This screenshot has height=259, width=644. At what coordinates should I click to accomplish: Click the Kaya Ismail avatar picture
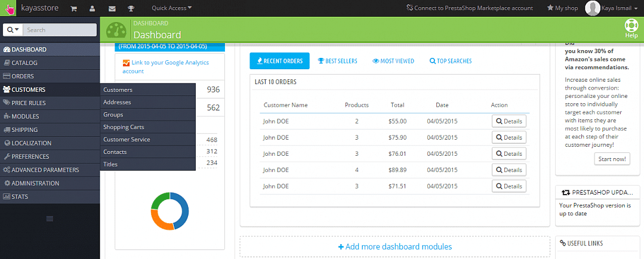[592, 8]
